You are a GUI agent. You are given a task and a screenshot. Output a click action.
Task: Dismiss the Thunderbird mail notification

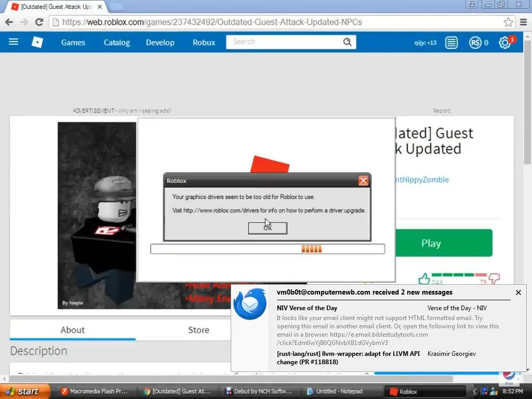click(x=518, y=292)
